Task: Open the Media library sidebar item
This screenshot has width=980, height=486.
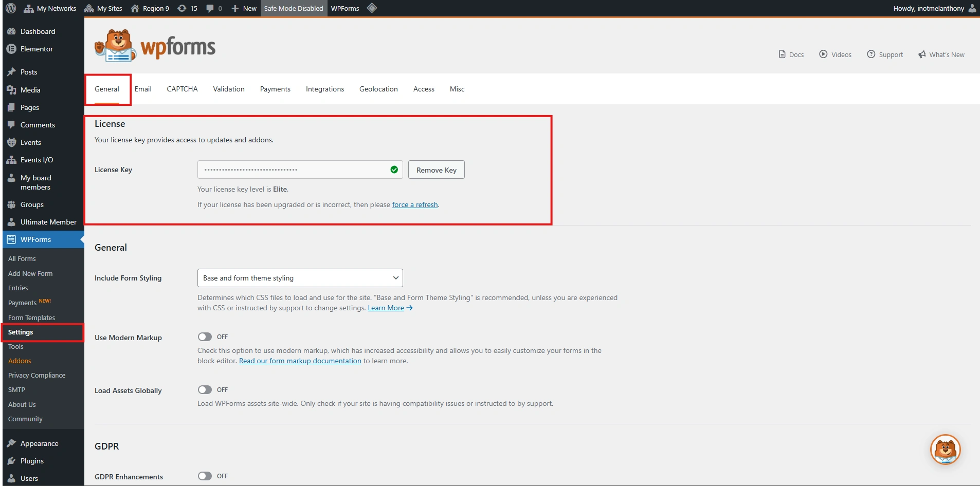Action: coord(43,90)
